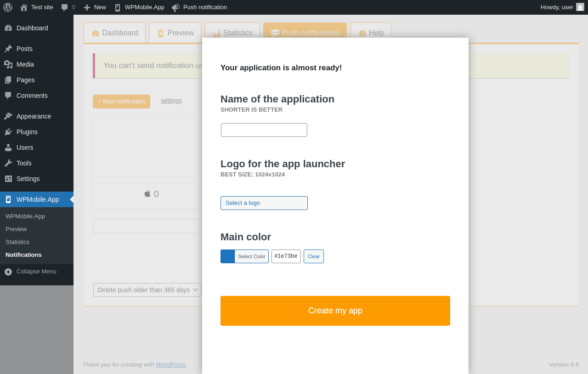Collapse the admin sidebar menu
The width and height of the screenshot is (588, 374).
tap(36, 272)
